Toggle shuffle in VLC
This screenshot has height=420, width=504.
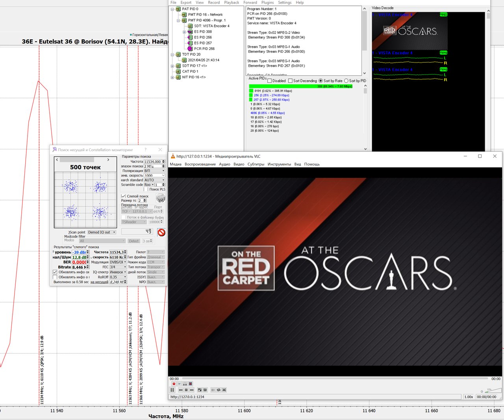pos(224,390)
